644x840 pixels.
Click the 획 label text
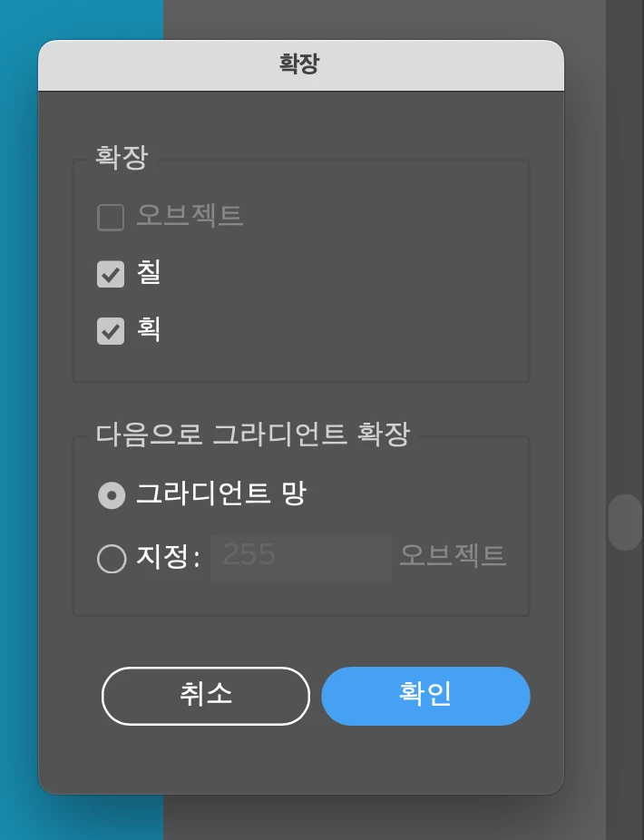tap(149, 328)
